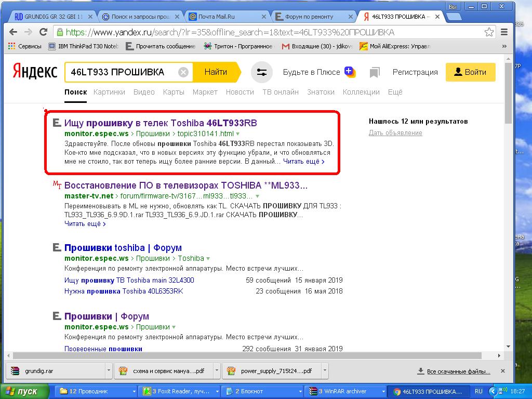
Task: Open the Chrome menu icon
Action: (x=504, y=32)
